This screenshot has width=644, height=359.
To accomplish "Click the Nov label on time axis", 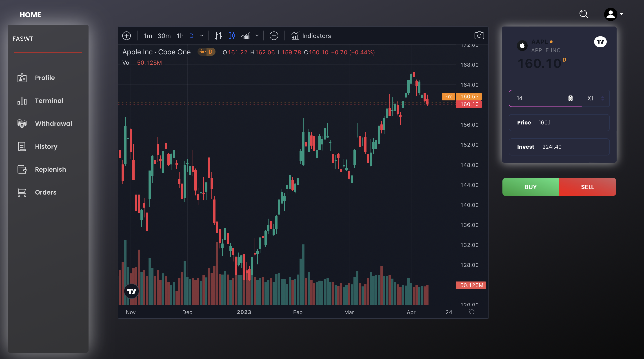I will coord(131,312).
